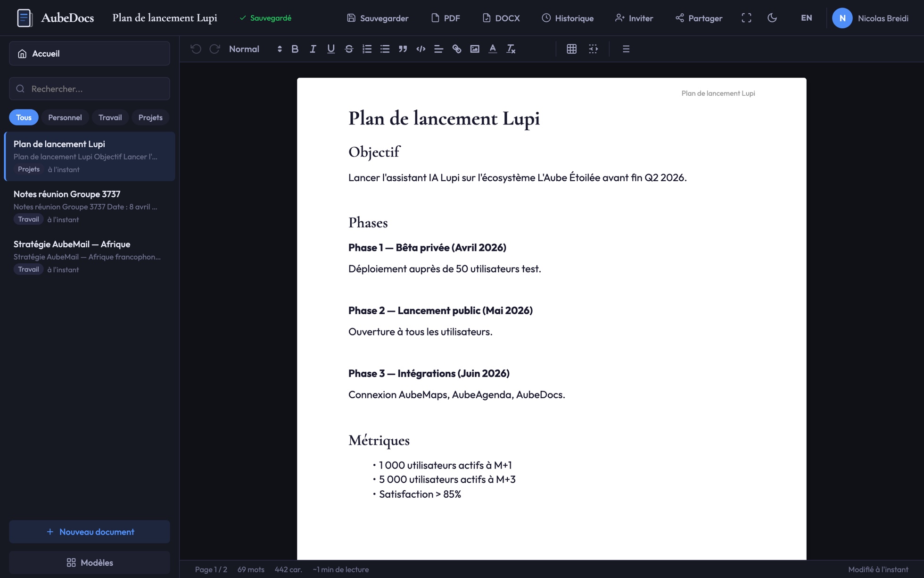
Task: Click the Phase 1 — Bêta privée line
Action: coord(427,247)
